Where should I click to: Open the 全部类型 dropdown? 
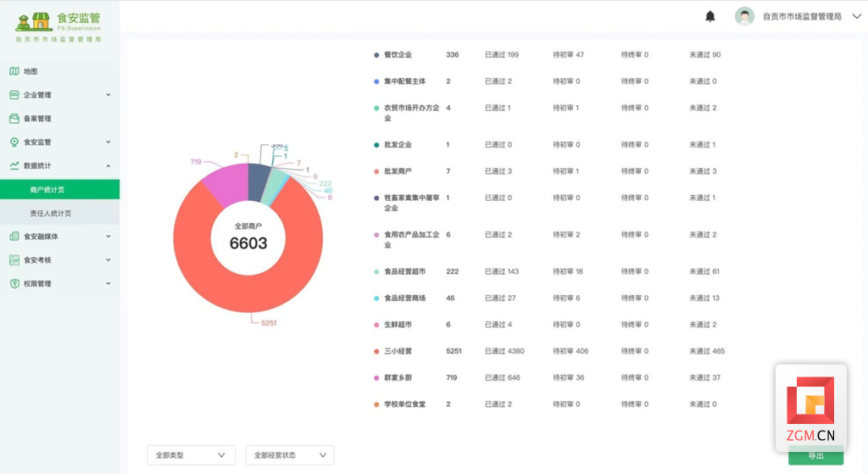point(191,455)
